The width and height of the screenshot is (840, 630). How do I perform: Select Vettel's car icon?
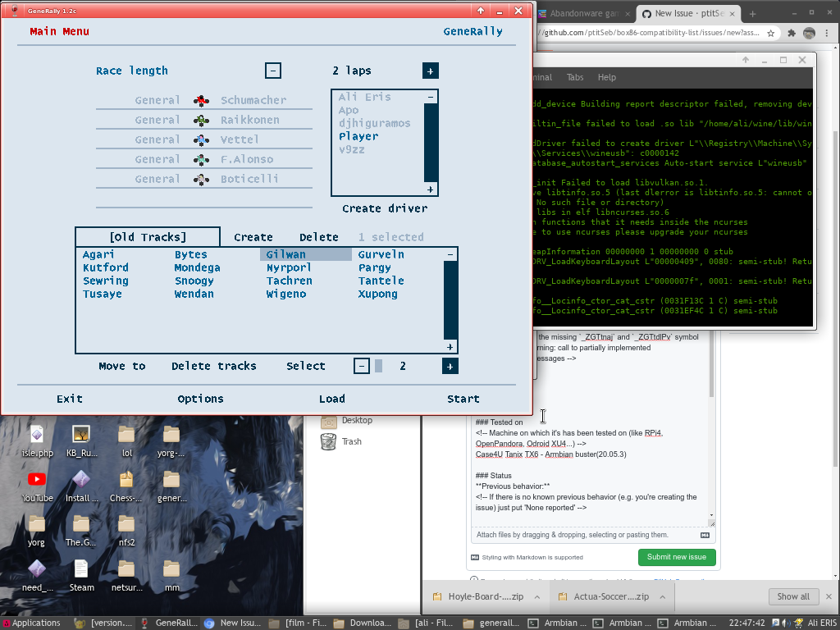pyautogui.click(x=203, y=139)
